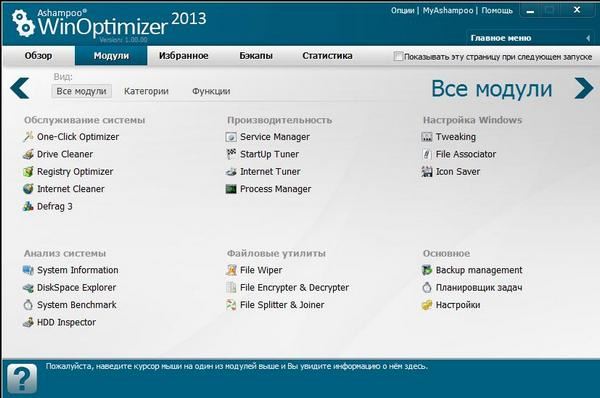Viewport: 600px width, 398px height.
Task: Switch to the Модули tab
Action: [x=111, y=56]
